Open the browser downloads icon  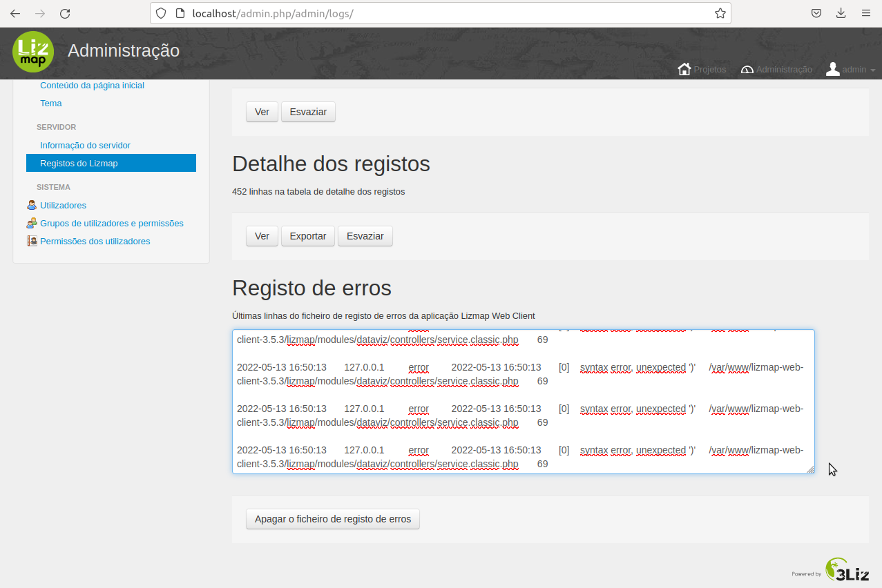point(841,12)
